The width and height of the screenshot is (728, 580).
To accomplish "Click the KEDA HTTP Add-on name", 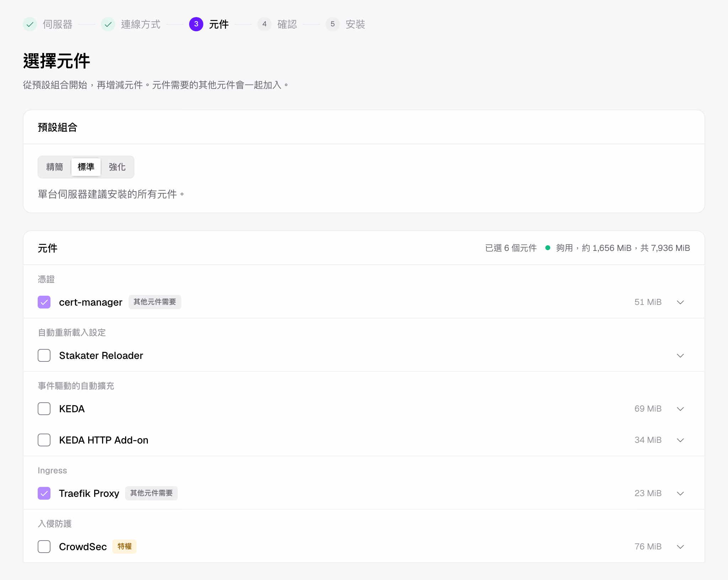I will point(104,440).
